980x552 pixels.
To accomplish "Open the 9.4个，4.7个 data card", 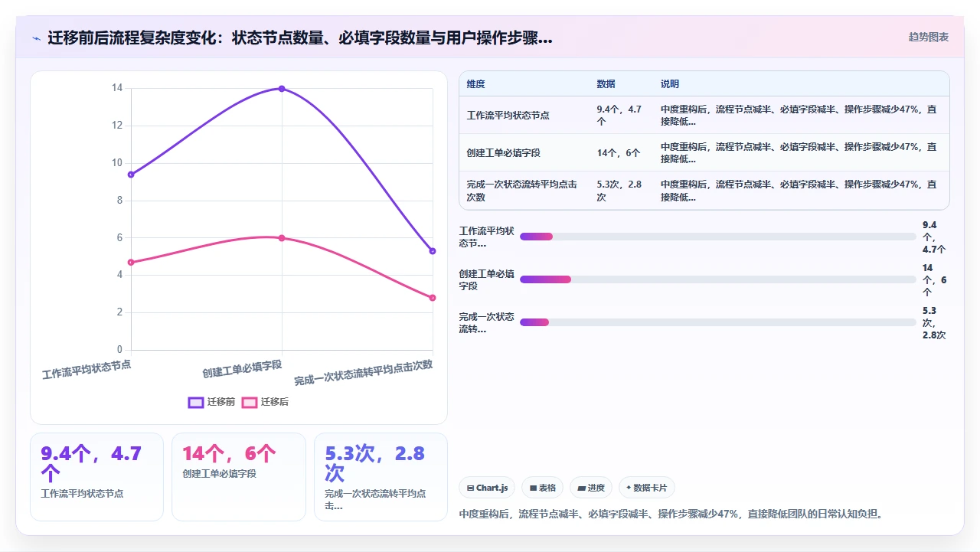I will pos(96,477).
